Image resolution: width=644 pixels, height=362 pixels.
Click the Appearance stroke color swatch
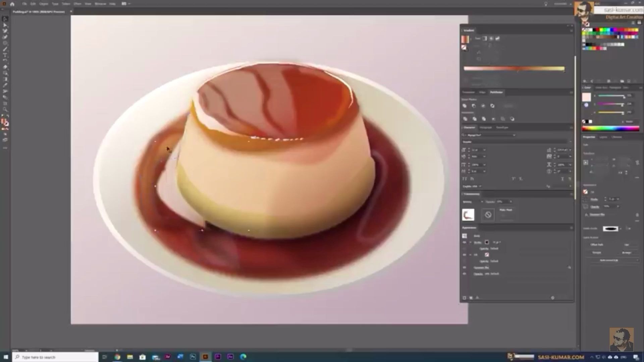click(487, 242)
